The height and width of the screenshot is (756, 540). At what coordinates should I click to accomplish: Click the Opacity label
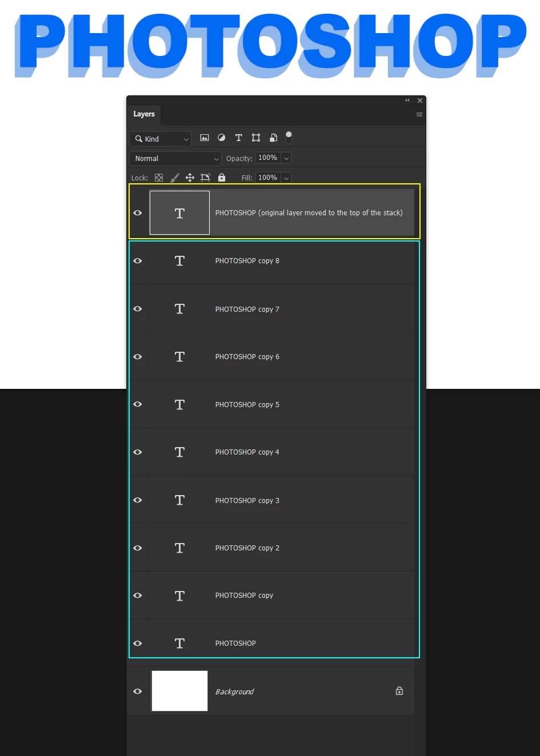coord(239,159)
